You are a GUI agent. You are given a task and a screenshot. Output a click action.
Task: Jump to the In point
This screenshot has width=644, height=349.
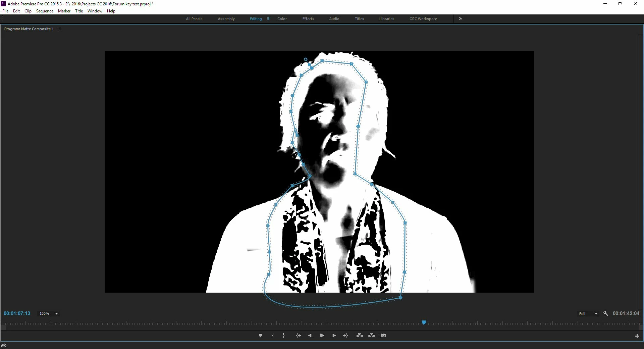[299, 336]
